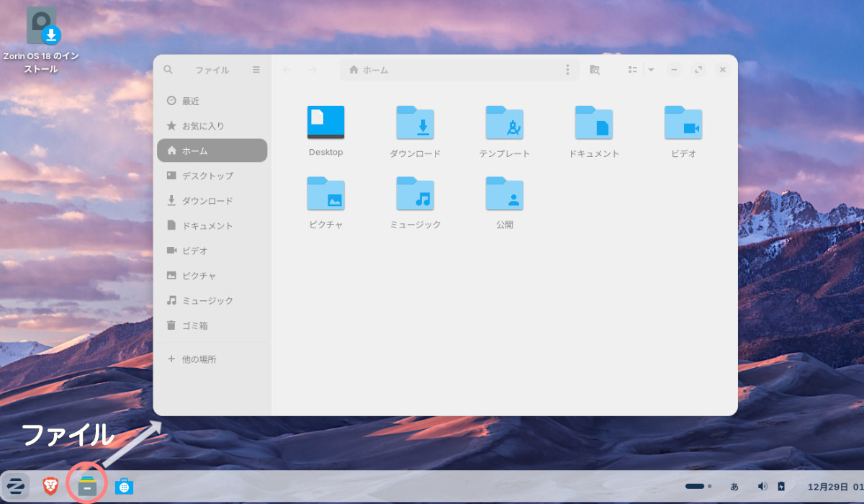Click the Zorin start menu button
864x504 pixels.
coord(15,487)
